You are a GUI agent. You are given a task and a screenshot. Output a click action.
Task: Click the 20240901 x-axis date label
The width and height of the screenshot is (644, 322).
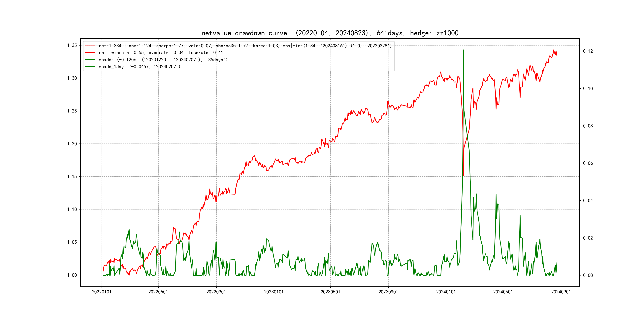click(x=561, y=292)
